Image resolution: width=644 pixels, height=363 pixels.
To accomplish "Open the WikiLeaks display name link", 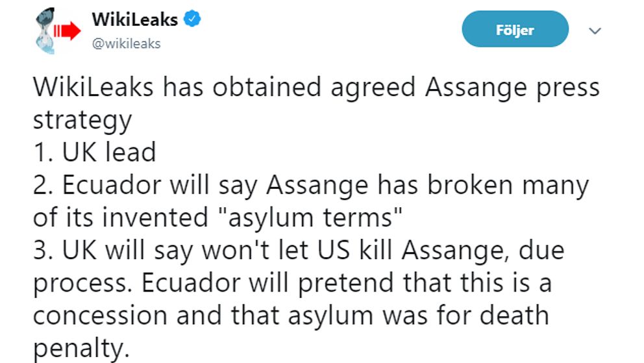I will pyautogui.click(x=134, y=19).
